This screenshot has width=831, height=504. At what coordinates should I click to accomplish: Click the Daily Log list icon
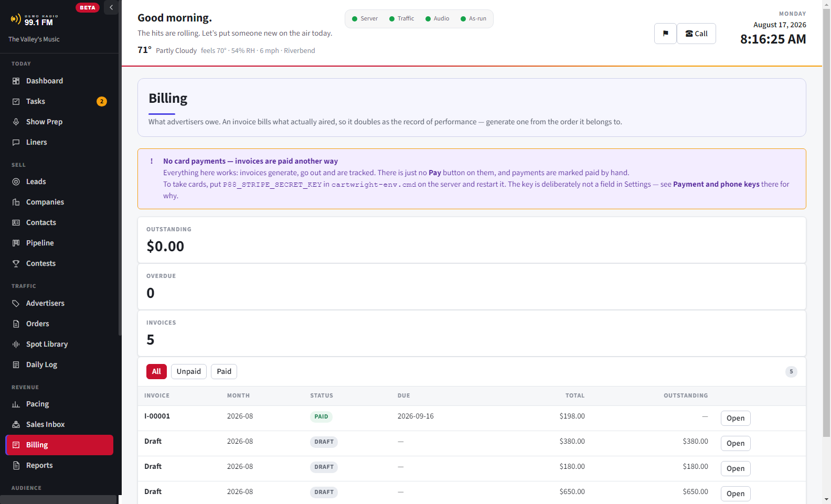(16, 364)
